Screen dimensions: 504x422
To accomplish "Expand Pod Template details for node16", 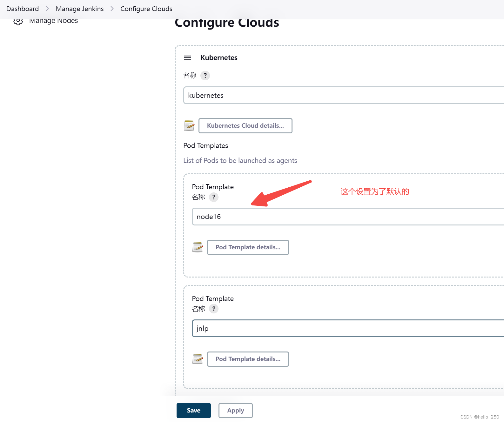I will coord(248,247).
